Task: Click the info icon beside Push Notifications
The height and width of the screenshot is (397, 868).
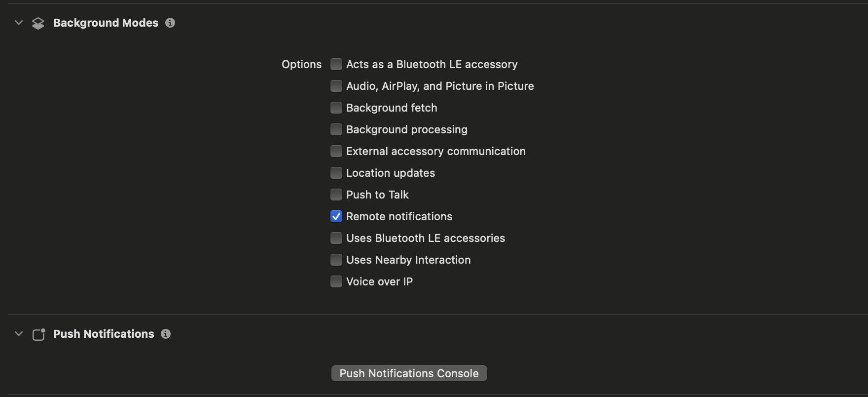Action: point(166,334)
